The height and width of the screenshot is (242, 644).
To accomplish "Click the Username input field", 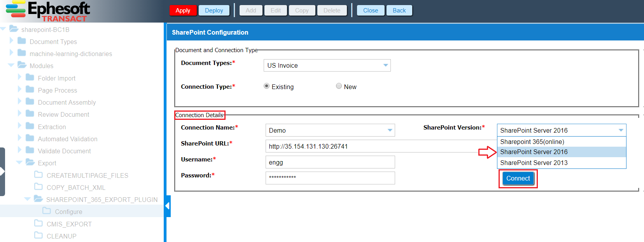I will 330,162.
